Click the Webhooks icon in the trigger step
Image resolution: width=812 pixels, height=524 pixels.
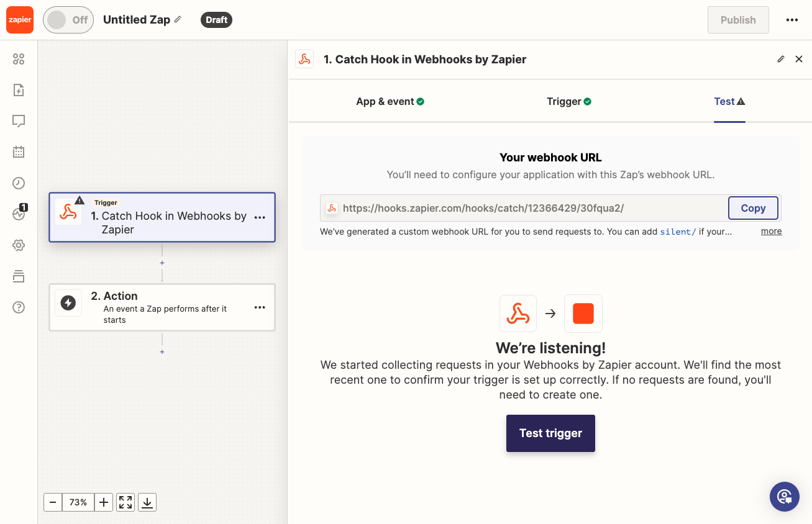point(68,212)
